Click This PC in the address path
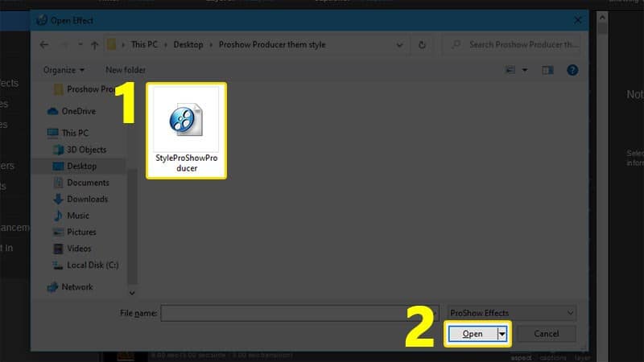 tap(144, 44)
